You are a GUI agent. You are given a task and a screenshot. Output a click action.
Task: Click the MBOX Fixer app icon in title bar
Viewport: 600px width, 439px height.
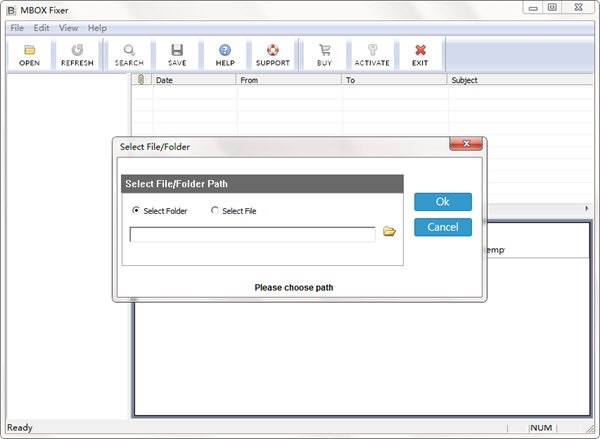click(11, 10)
